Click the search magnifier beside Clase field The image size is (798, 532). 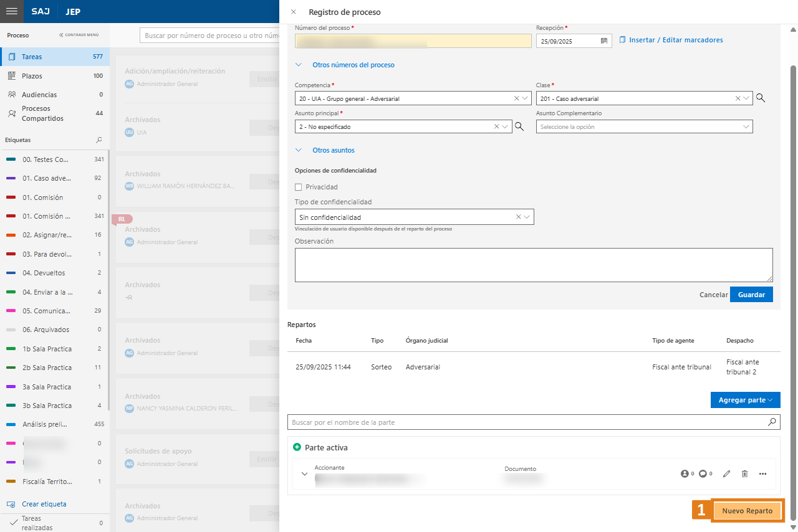[x=760, y=98]
